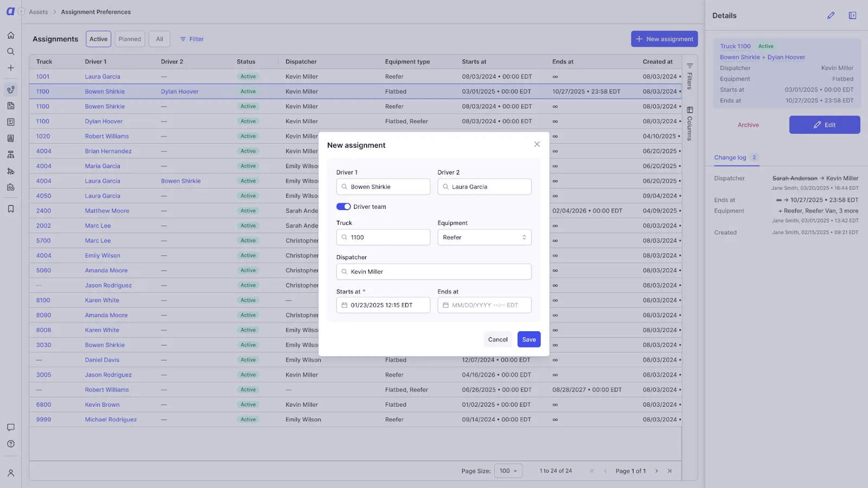Go to the previous page arrow
Image resolution: width=868 pixels, height=488 pixels.
pyautogui.click(x=605, y=471)
